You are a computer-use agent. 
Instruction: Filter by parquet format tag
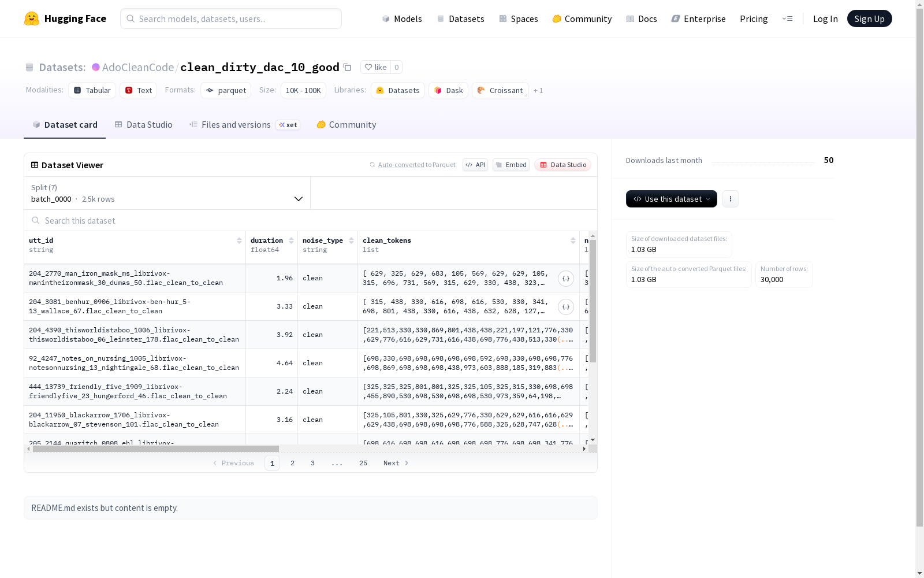pos(226,90)
